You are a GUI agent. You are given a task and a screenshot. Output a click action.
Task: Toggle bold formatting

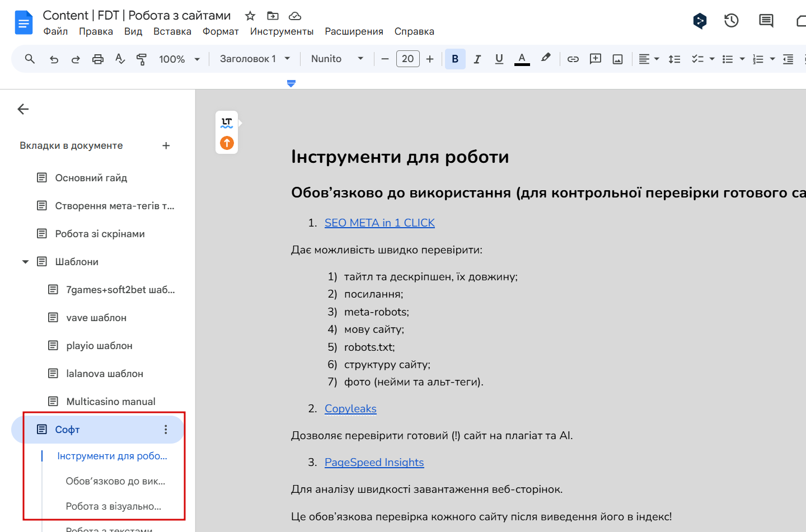(x=455, y=59)
